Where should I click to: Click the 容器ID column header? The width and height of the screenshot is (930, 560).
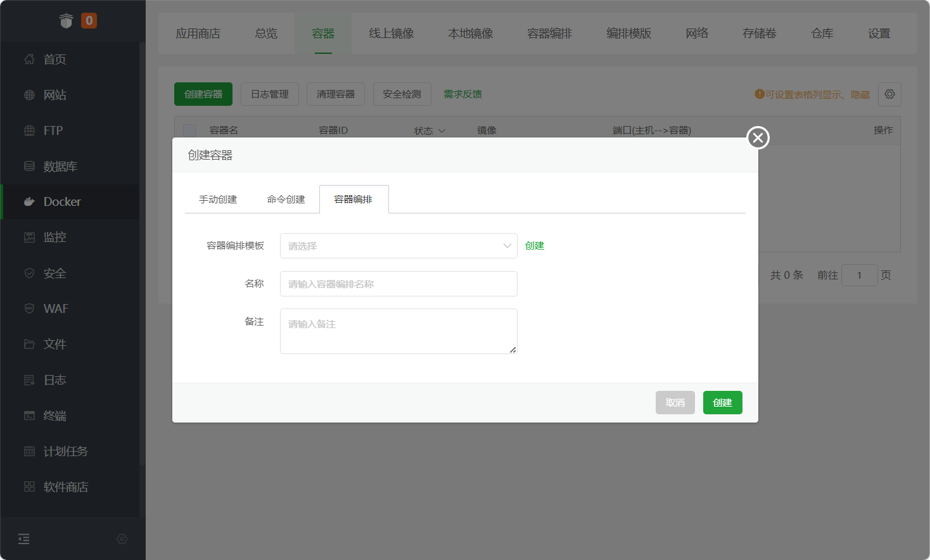tap(333, 130)
